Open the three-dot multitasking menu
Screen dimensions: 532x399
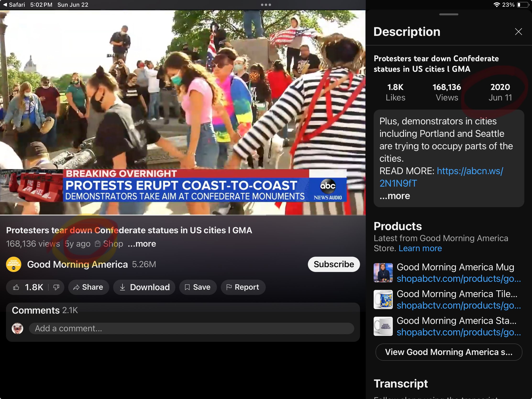266,5
